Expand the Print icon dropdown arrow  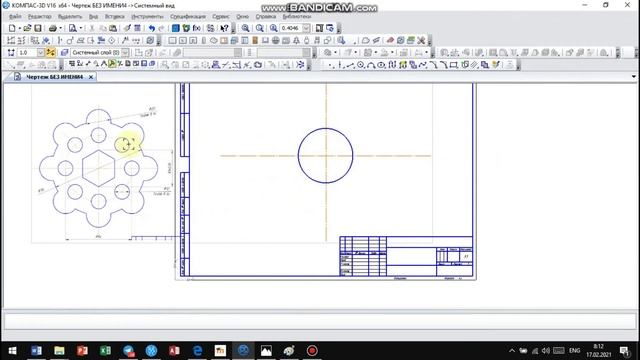(60, 28)
